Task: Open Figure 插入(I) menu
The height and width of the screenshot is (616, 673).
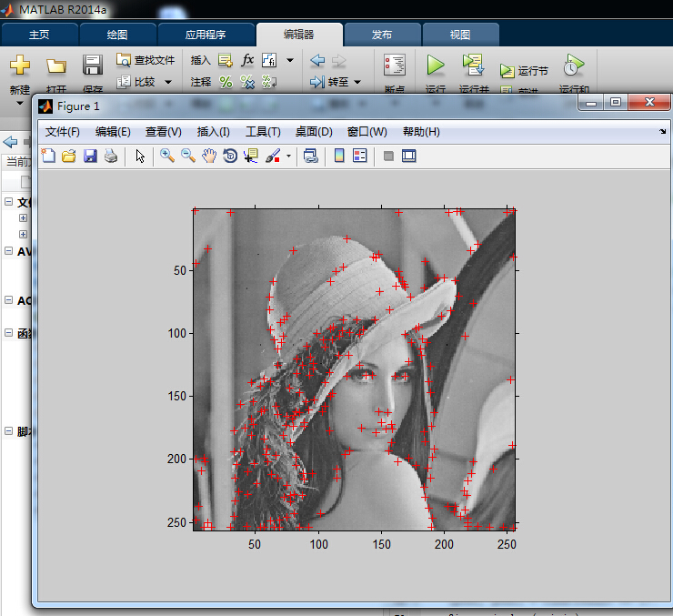Action: click(x=214, y=132)
